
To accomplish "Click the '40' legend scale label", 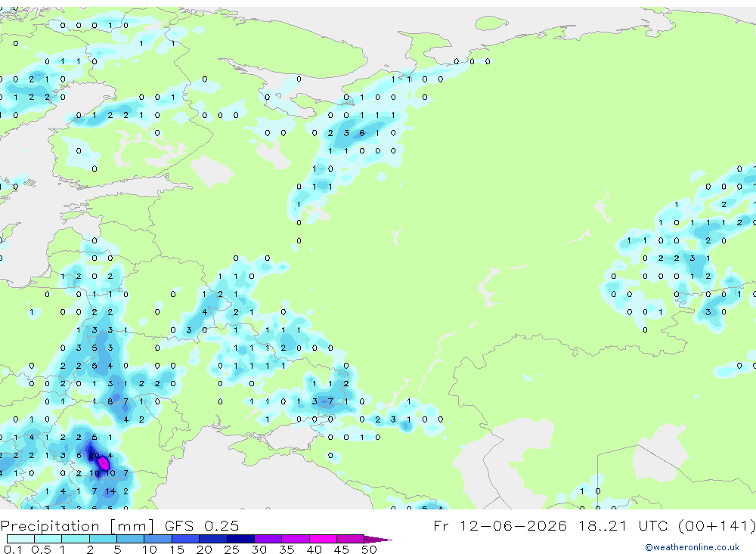I will coord(314,549).
